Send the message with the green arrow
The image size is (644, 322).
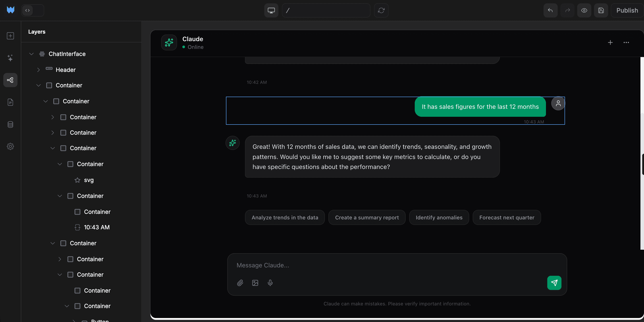[554, 283]
